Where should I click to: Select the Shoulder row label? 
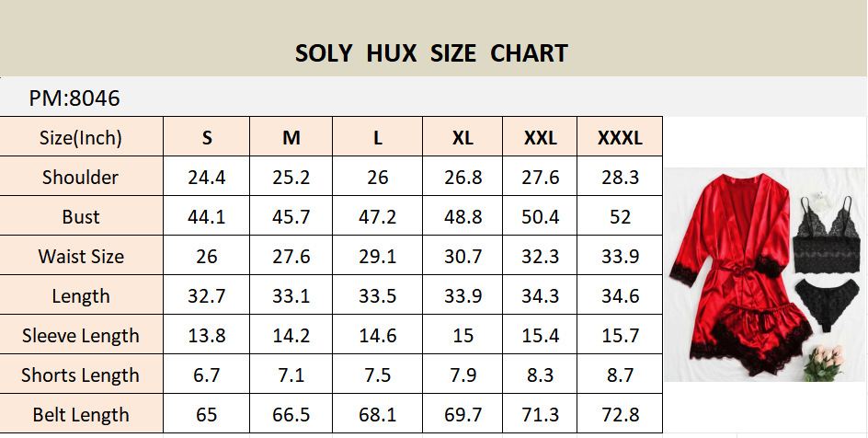[x=81, y=178]
